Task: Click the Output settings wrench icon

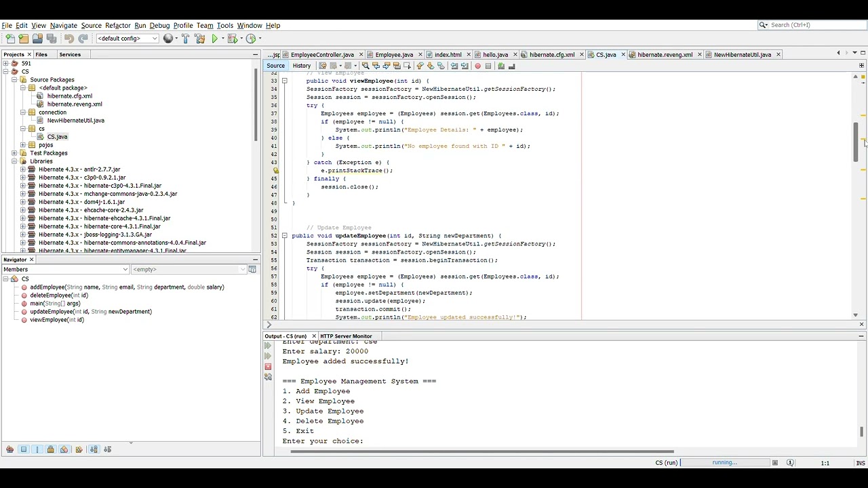Action: [268, 377]
